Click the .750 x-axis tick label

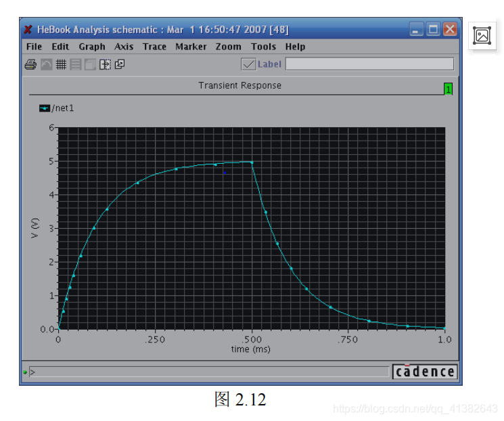(x=348, y=340)
